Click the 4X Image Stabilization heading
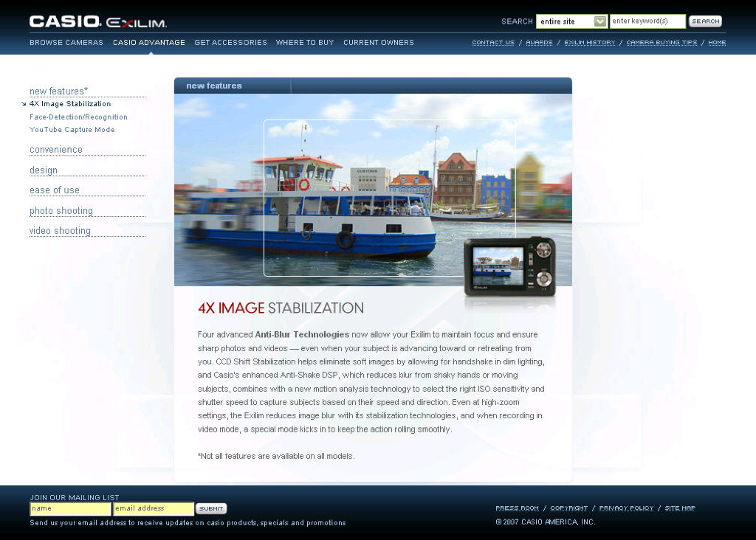Image resolution: width=756 pixels, height=540 pixels. [281, 308]
